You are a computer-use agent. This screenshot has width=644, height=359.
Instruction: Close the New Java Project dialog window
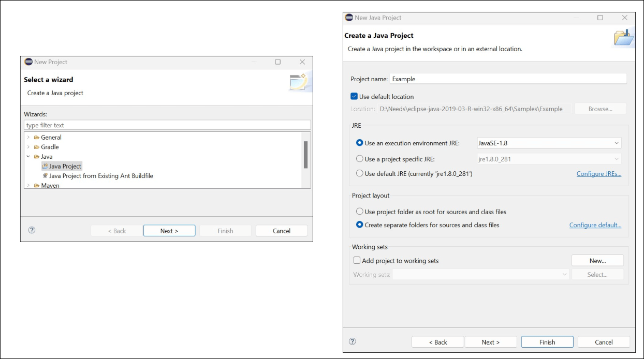click(624, 18)
